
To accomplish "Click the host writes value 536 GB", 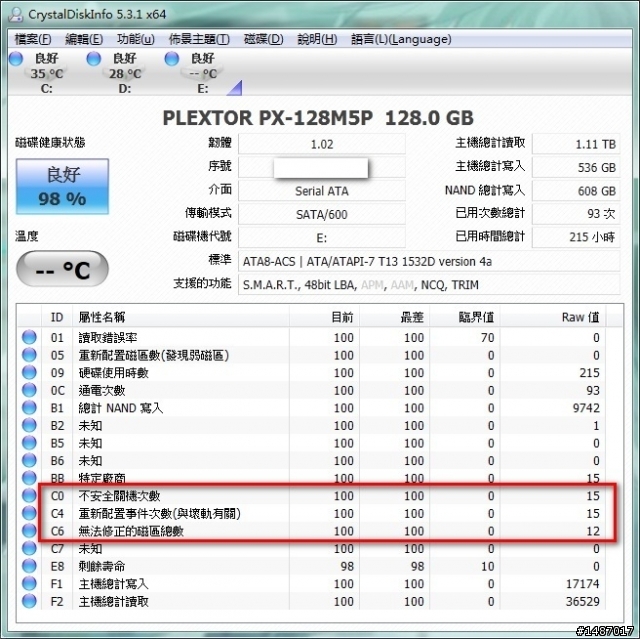I will (576, 167).
